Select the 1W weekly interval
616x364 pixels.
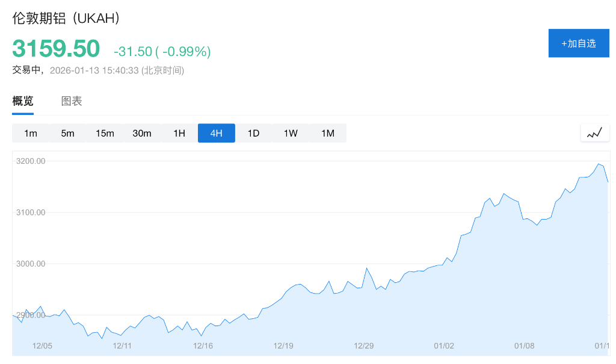click(x=291, y=133)
